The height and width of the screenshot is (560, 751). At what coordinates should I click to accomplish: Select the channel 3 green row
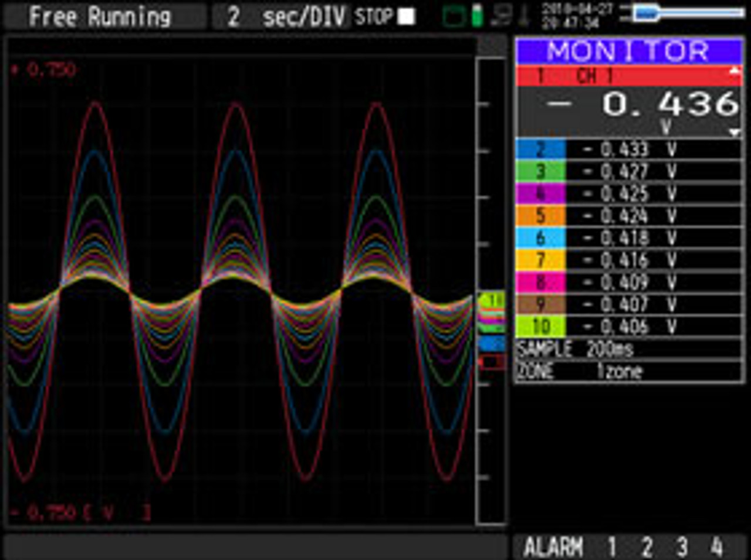628,171
